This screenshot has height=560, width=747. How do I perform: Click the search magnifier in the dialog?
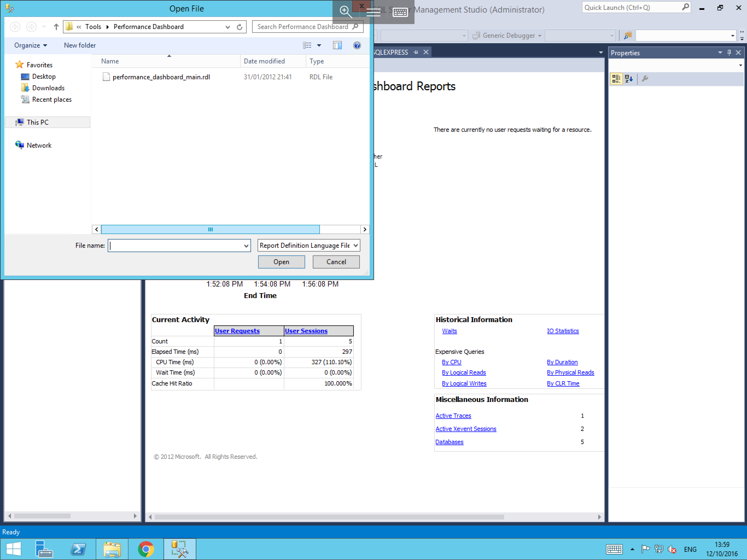coord(355,26)
